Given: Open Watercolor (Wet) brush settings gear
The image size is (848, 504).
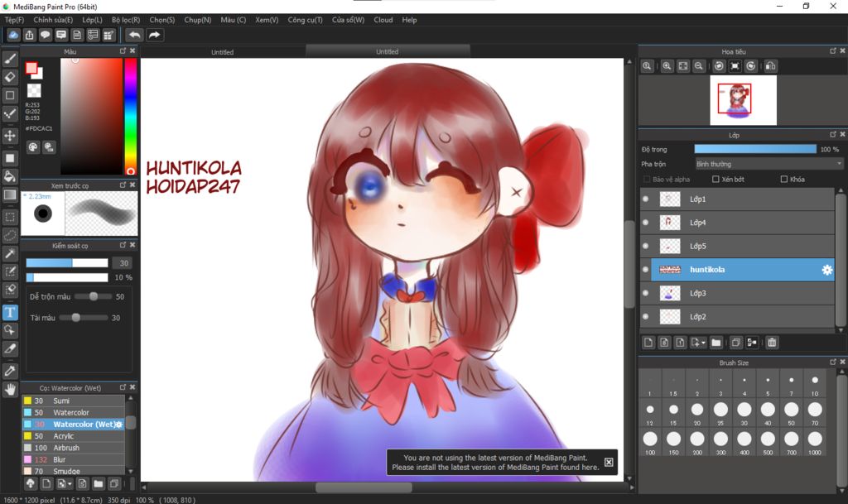Looking at the screenshot, I should point(119,425).
